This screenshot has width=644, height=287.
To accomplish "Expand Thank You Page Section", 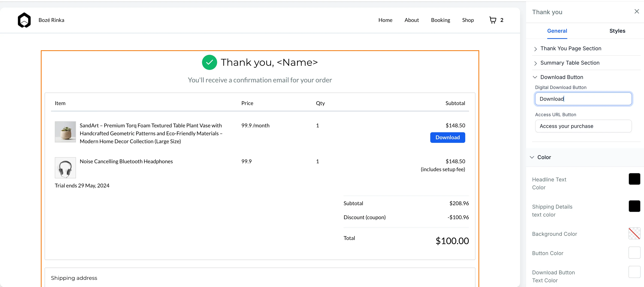I will [x=571, y=49].
